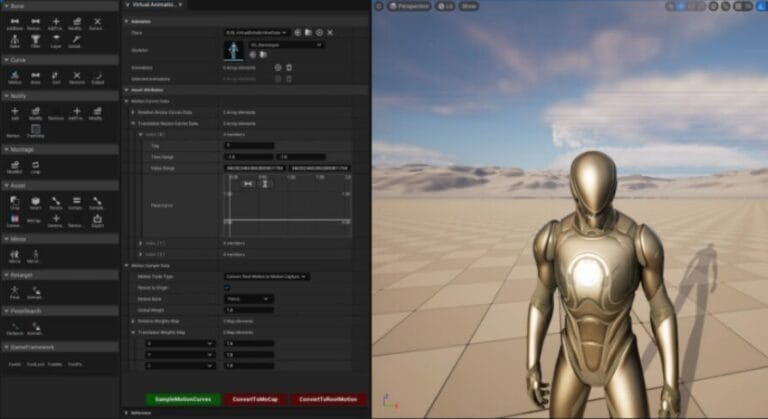Click the Skeleton mannequin thumbnail
The height and width of the screenshot is (419, 768).
pyautogui.click(x=234, y=50)
